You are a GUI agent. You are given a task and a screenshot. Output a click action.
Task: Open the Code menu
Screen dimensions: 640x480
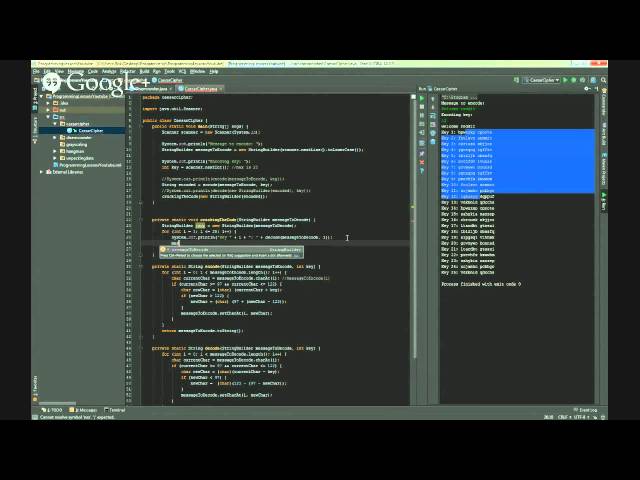(93, 71)
